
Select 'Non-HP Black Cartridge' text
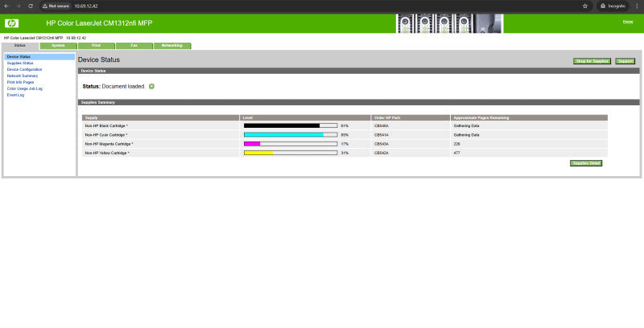(105, 126)
